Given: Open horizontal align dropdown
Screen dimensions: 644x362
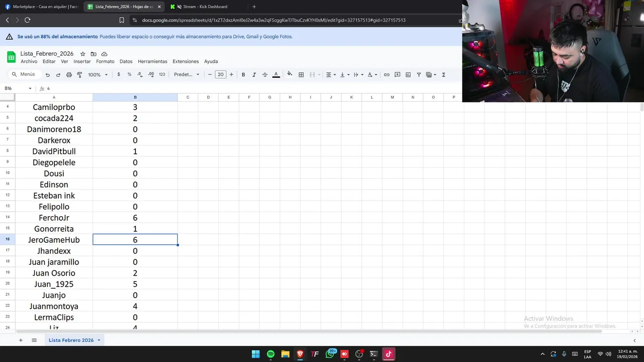Looking at the screenshot, I should pos(331,74).
